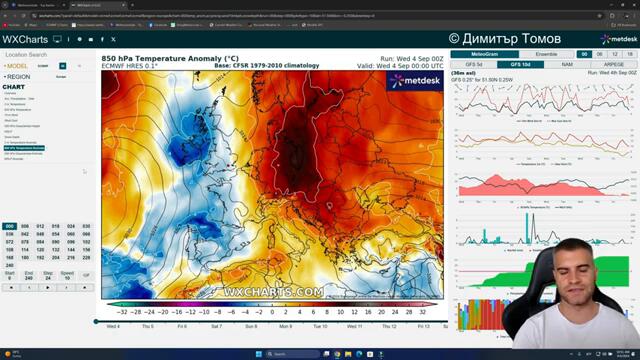
Task: Click the Thu 12 marker on timeline
Action: coord(389,327)
